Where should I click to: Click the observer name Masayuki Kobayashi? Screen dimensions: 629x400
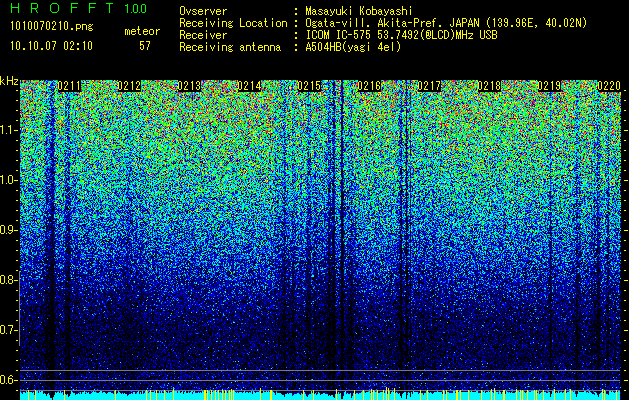[359, 11]
